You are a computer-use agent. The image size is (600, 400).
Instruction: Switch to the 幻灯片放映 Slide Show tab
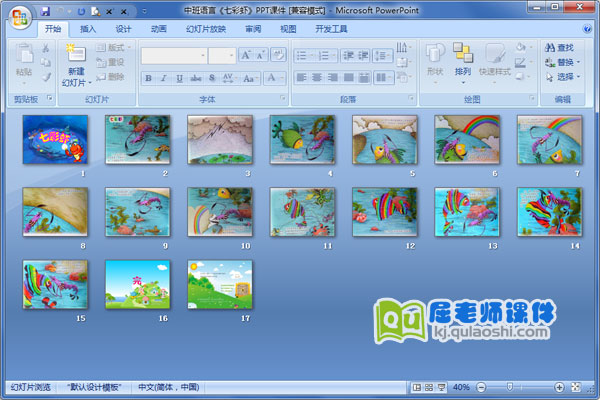coord(206,29)
